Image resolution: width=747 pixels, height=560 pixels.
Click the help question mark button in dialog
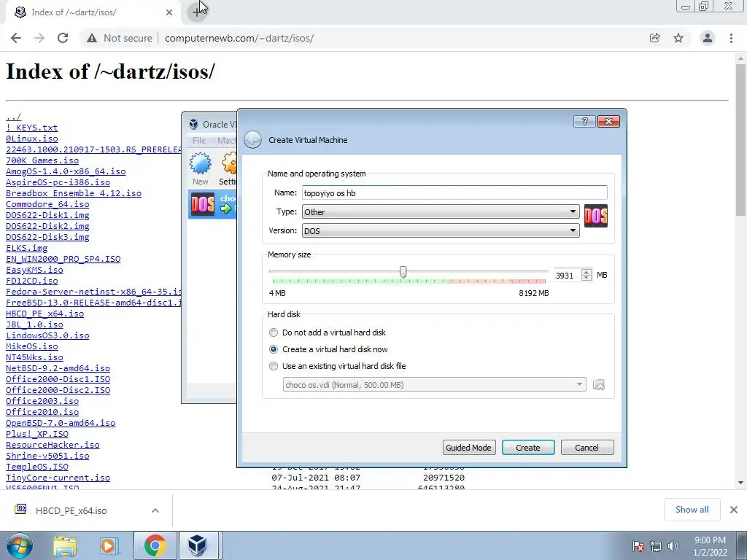[584, 122]
